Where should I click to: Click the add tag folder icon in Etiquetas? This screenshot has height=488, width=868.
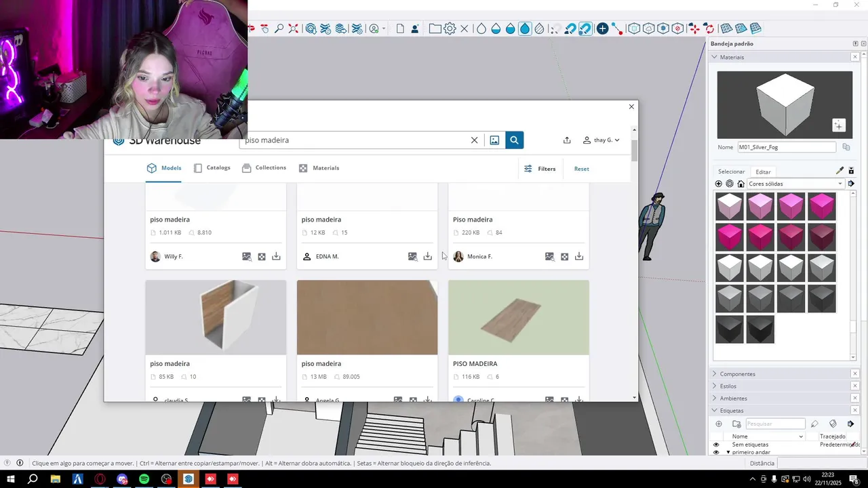point(736,424)
